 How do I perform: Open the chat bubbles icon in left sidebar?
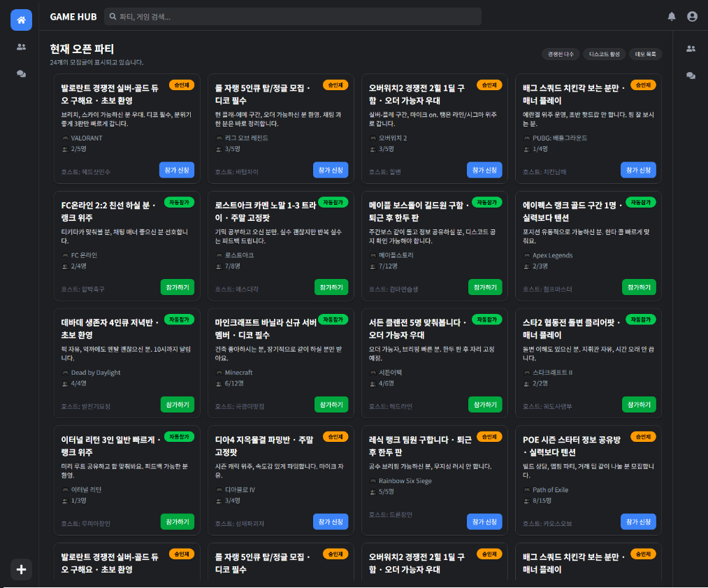click(21, 73)
